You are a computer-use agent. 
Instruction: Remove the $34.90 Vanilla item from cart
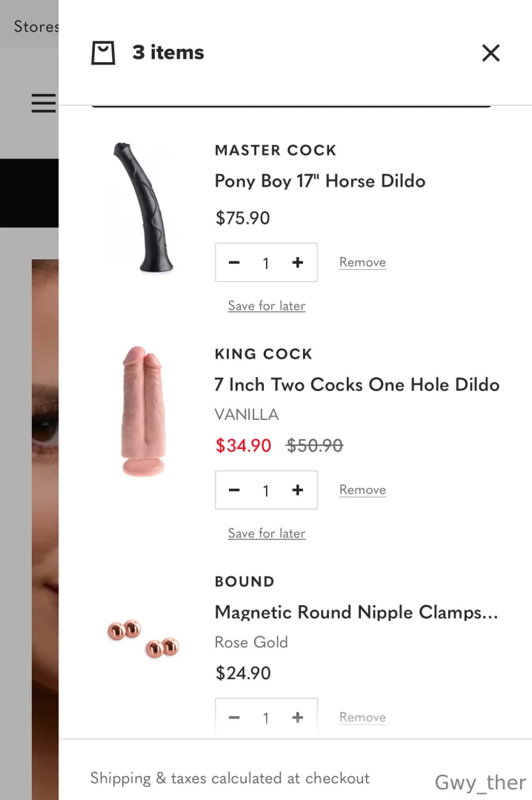362,490
